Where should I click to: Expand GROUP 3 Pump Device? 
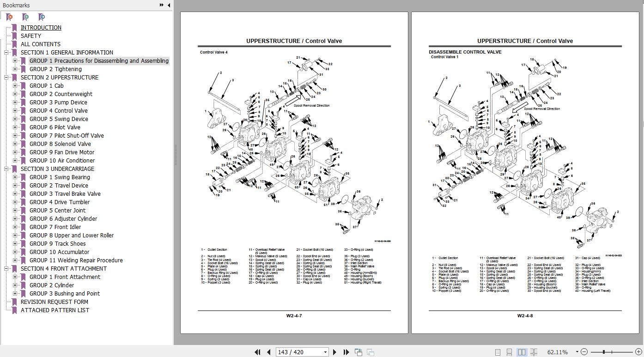pyautogui.click(x=15, y=102)
